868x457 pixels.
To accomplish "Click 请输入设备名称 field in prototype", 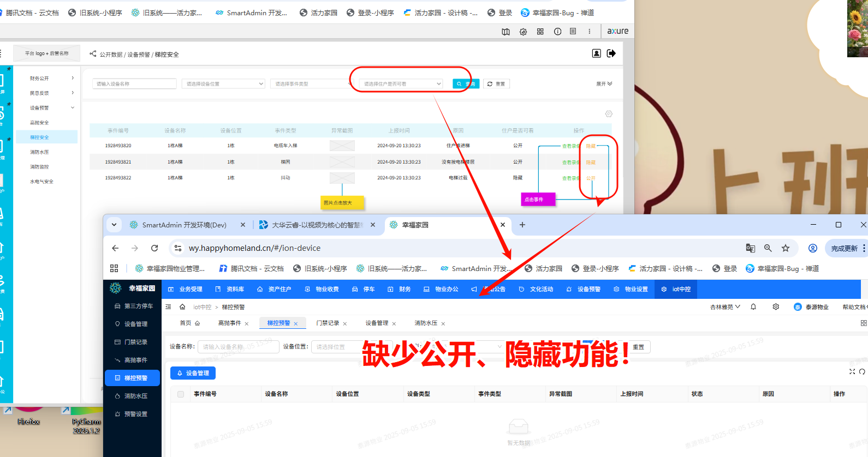I will coord(134,84).
